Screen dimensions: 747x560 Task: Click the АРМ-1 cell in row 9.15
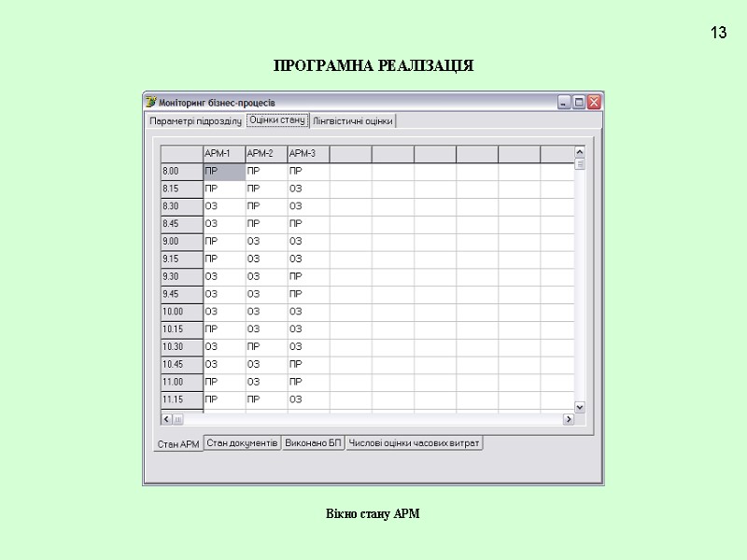[x=224, y=260]
